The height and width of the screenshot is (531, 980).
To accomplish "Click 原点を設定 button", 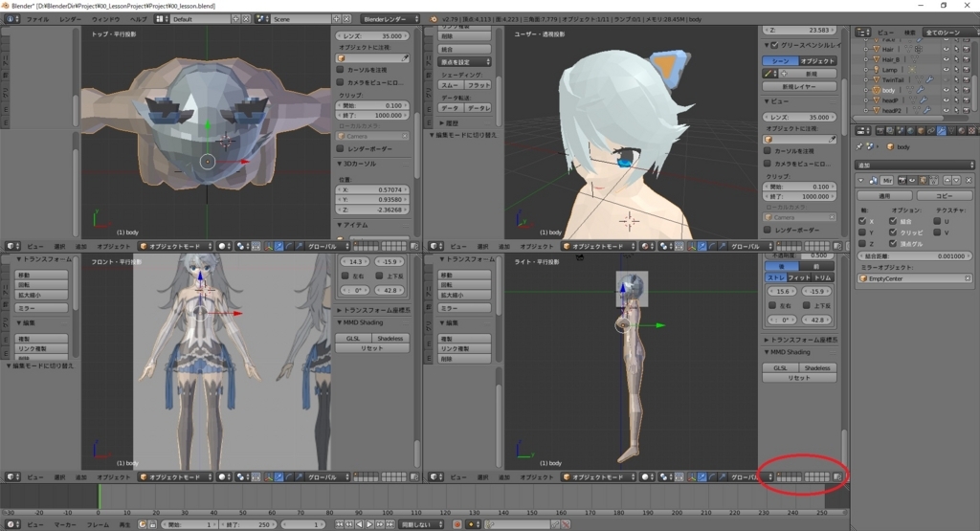I will point(464,62).
